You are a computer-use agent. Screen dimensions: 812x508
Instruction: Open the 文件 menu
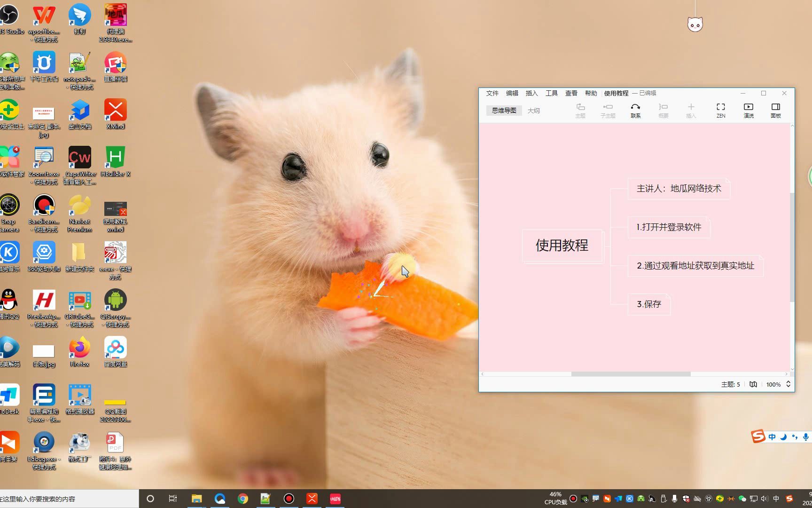click(492, 93)
